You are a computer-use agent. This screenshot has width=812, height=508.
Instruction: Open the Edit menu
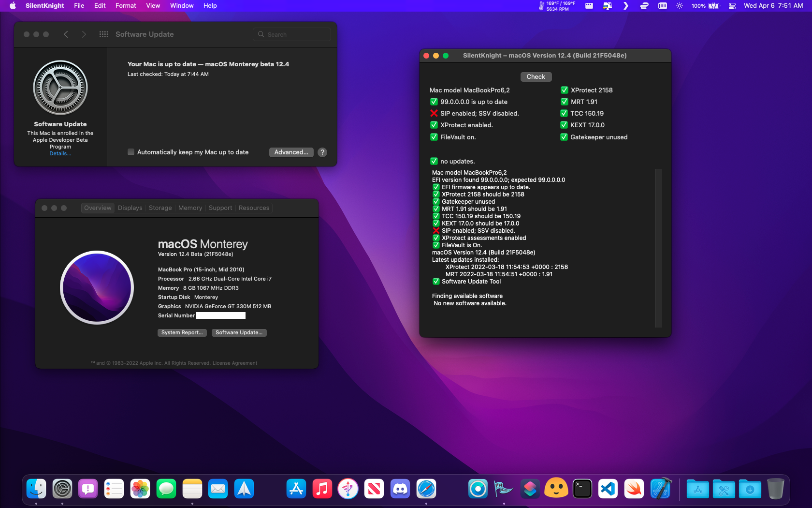tap(100, 6)
